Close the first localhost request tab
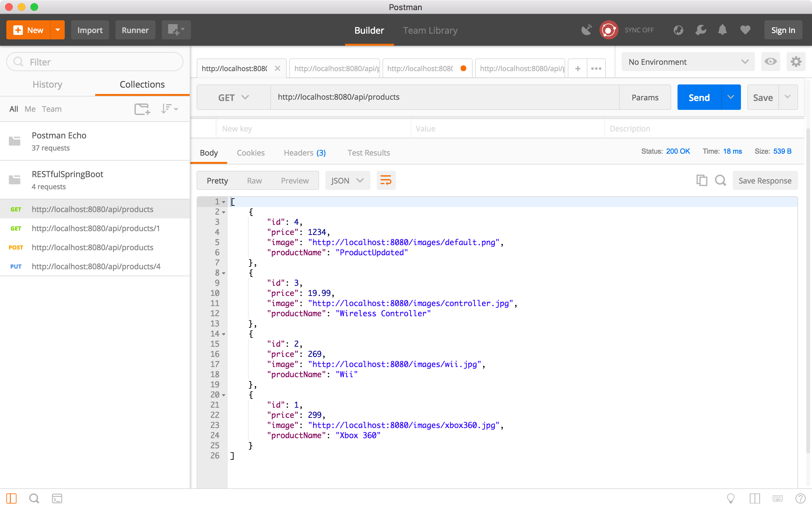The width and height of the screenshot is (812, 508). 278,69
